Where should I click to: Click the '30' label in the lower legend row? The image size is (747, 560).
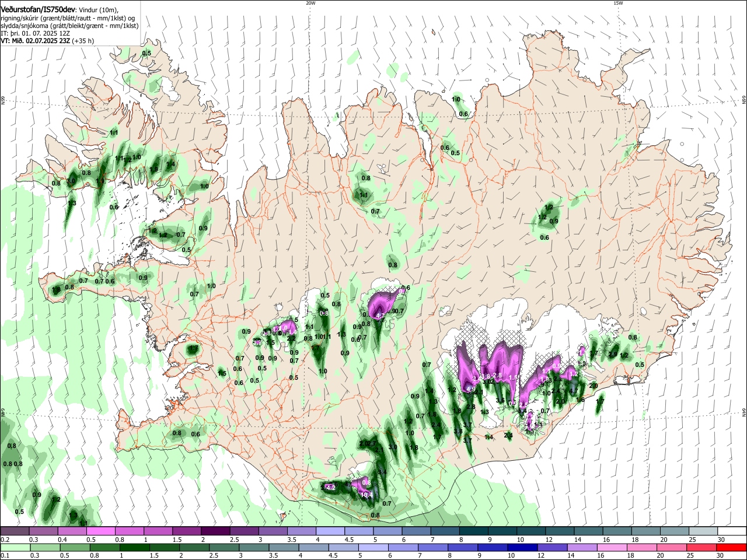click(x=721, y=556)
